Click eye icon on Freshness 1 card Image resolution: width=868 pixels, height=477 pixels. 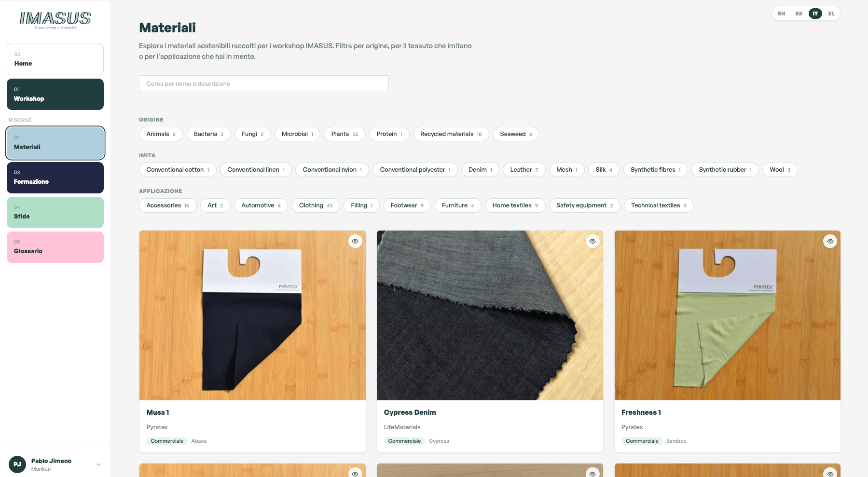830,241
